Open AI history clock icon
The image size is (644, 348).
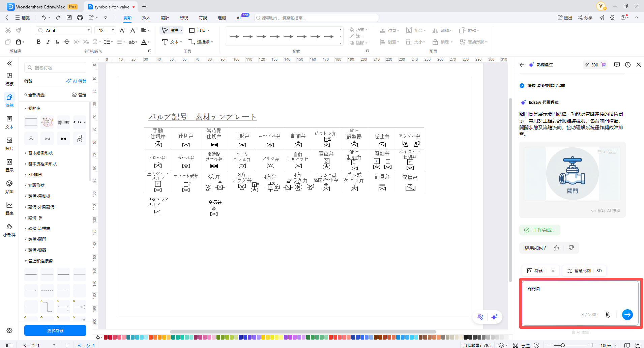pyautogui.click(x=627, y=65)
